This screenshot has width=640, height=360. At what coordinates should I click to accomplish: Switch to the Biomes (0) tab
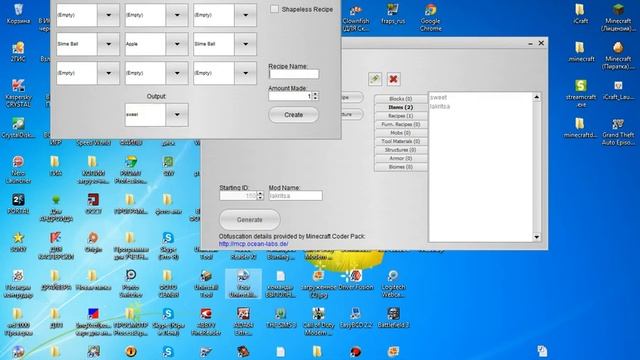click(400, 167)
